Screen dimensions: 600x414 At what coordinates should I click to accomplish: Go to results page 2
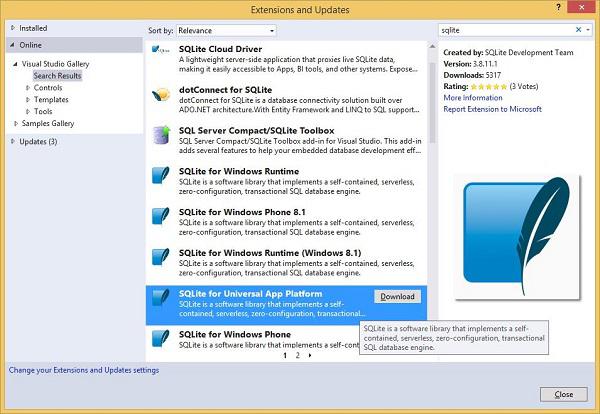pos(297,355)
